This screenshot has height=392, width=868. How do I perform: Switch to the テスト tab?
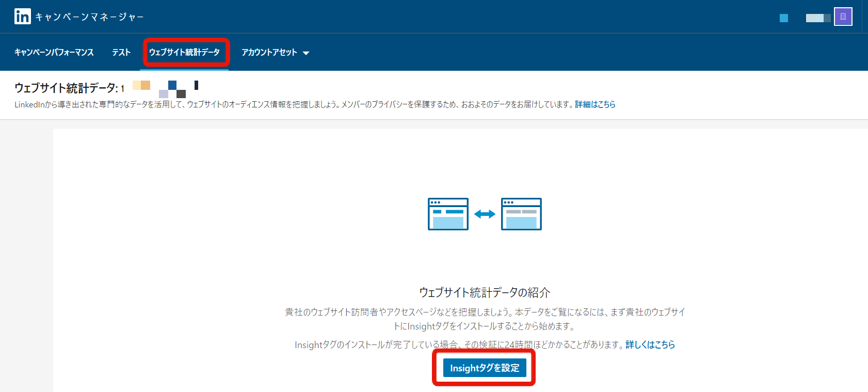pyautogui.click(x=121, y=52)
